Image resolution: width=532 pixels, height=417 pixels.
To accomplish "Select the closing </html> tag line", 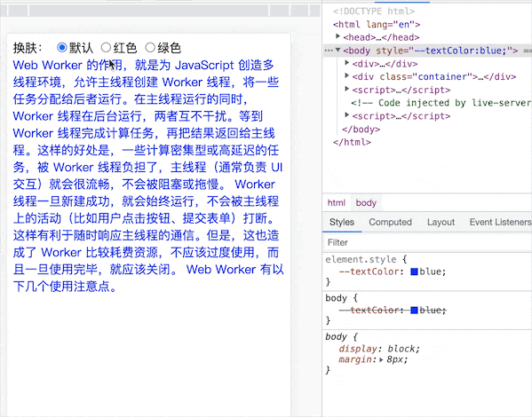I will (353, 142).
